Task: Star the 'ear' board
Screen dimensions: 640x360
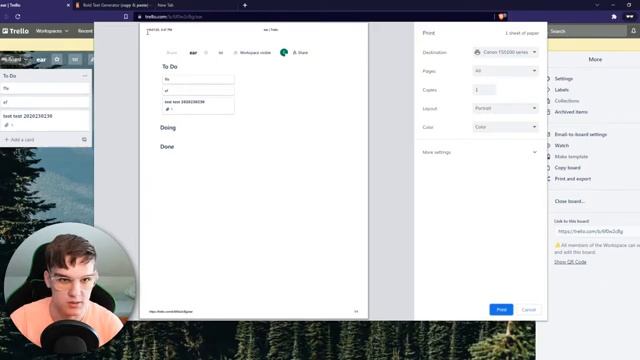Action: [x=57, y=60]
